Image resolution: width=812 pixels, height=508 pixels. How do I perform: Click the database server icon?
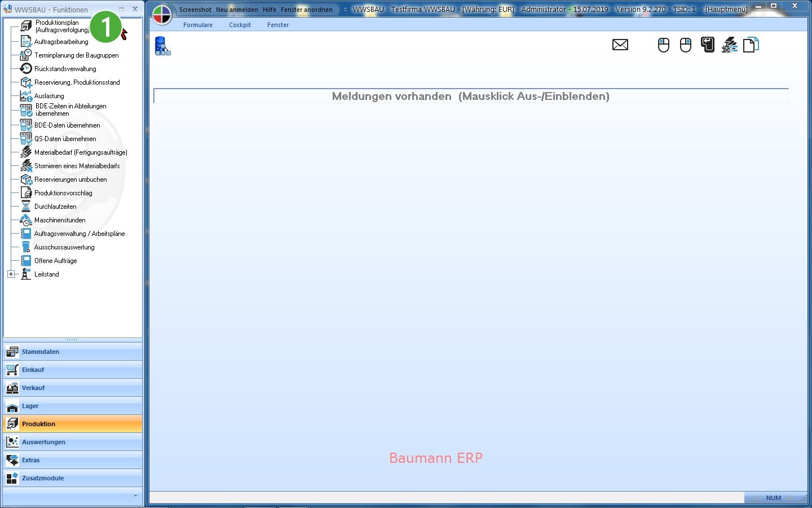point(163,46)
